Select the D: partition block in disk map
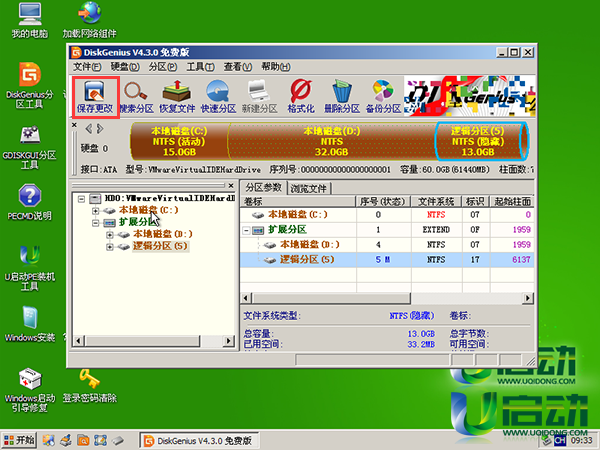This screenshot has width=600, height=450. pyautogui.click(x=331, y=141)
